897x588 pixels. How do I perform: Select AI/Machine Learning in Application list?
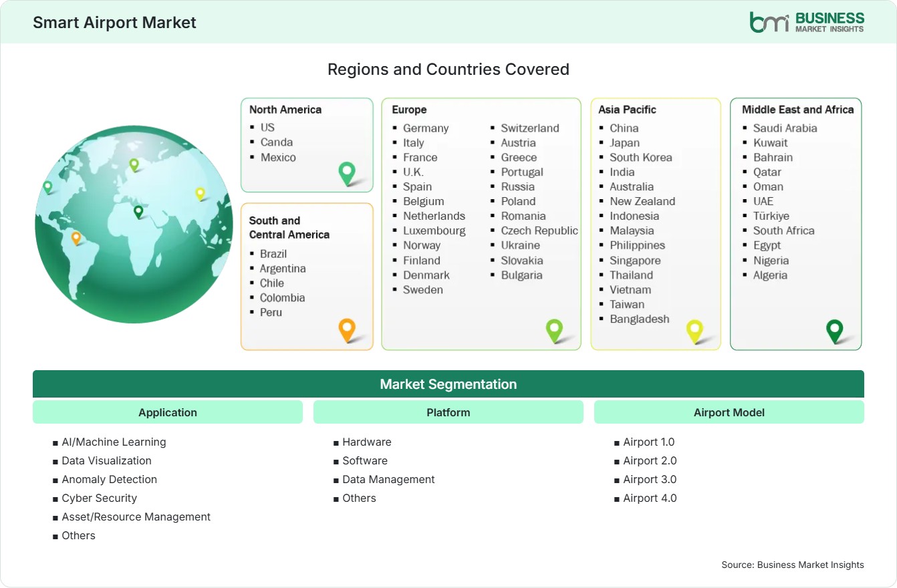[x=114, y=442]
